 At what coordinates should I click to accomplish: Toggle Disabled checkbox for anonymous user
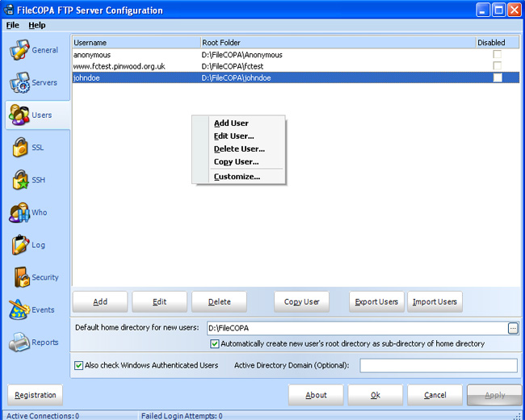click(x=498, y=54)
